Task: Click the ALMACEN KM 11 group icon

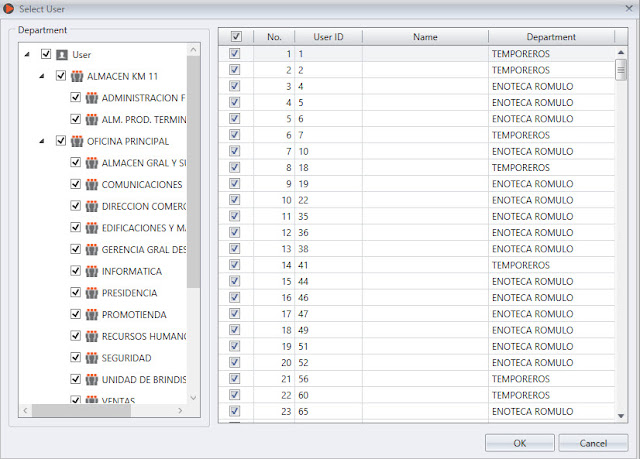Action: 77,76
